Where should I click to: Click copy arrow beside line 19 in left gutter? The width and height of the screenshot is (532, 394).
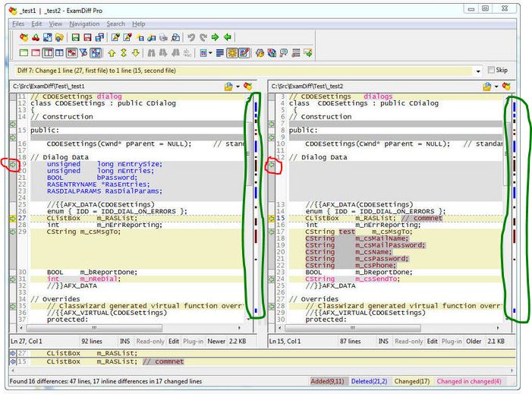click(x=13, y=164)
